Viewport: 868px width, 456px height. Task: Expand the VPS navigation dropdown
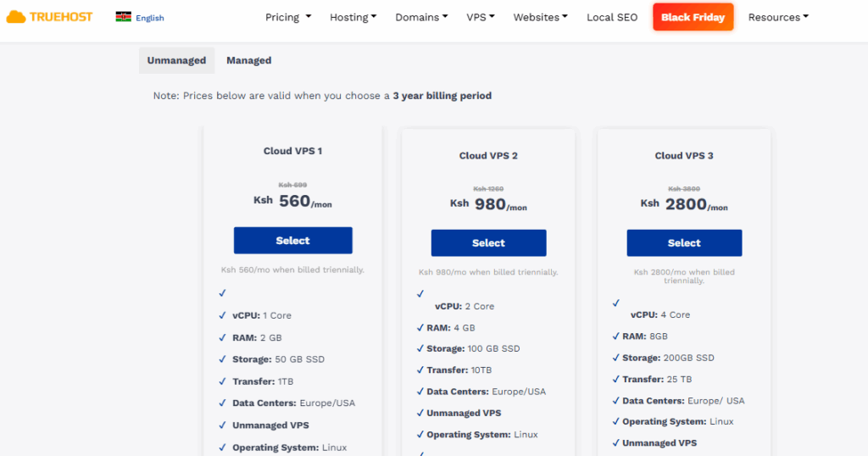(481, 17)
